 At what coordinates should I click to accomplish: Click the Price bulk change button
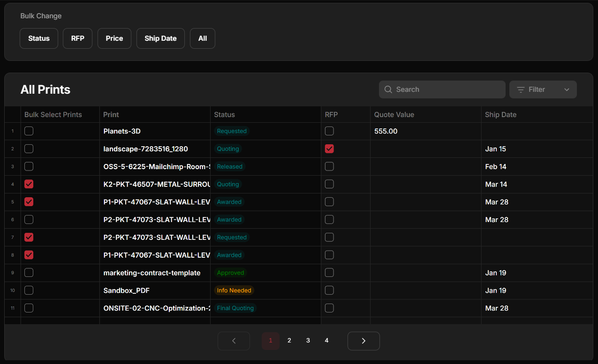tap(114, 38)
